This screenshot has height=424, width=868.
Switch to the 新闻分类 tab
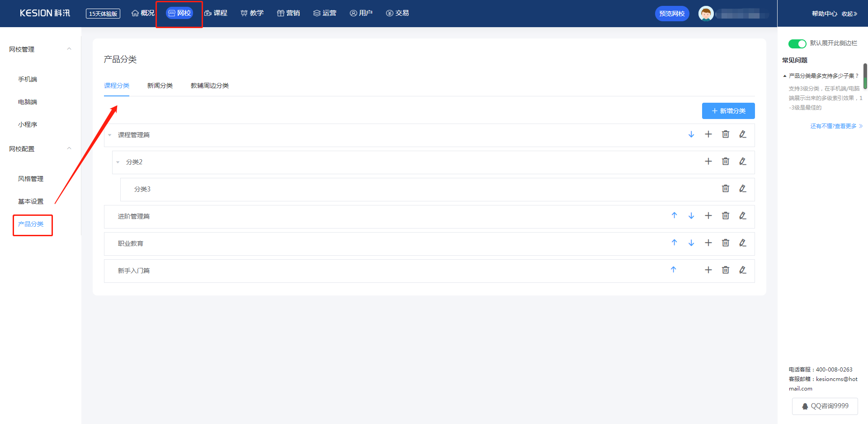[160, 86]
